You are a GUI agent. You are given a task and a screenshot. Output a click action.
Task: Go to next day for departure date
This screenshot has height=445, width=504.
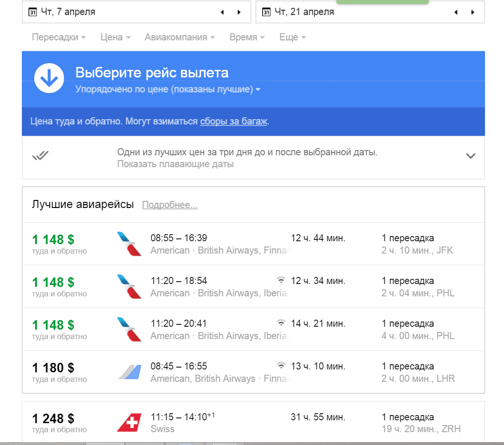[239, 12]
